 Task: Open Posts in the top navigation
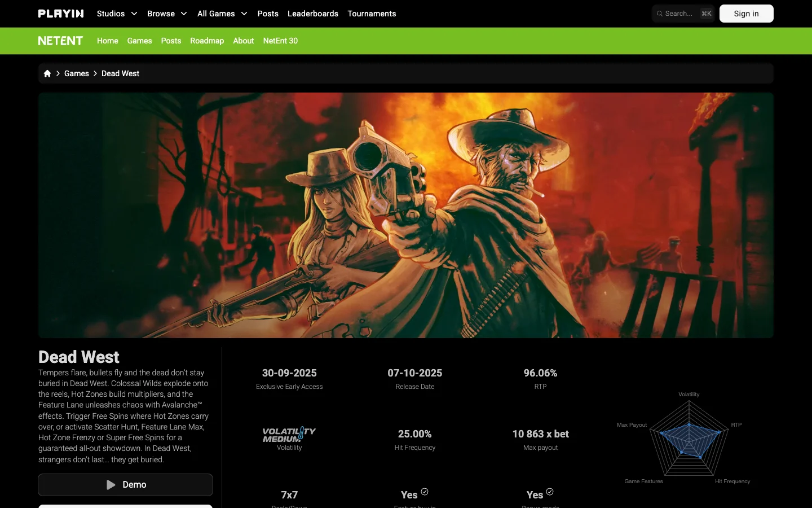tap(268, 14)
